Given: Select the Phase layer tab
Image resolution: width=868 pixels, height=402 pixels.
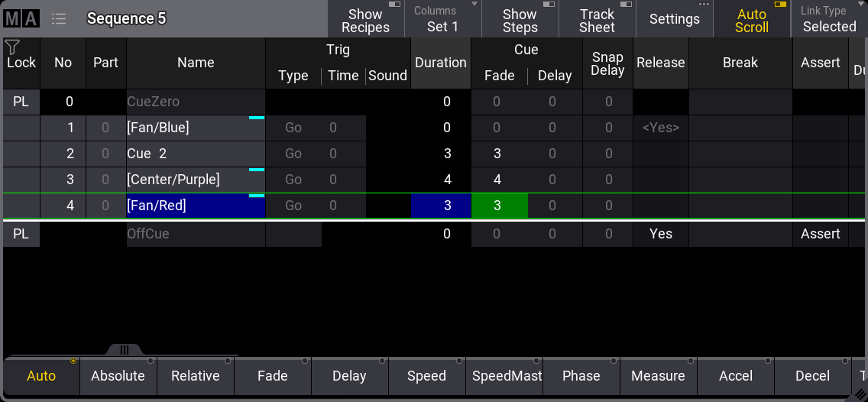Looking at the screenshot, I should 581,376.
